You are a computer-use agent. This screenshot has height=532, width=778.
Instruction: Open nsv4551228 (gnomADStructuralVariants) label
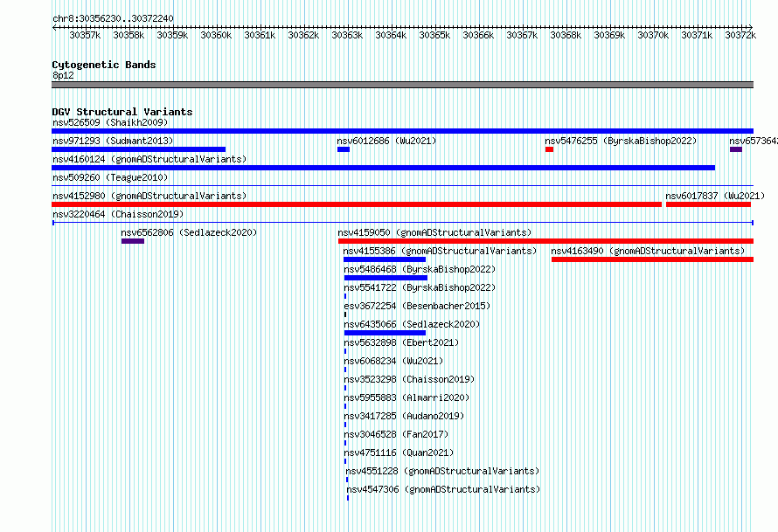(442, 471)
